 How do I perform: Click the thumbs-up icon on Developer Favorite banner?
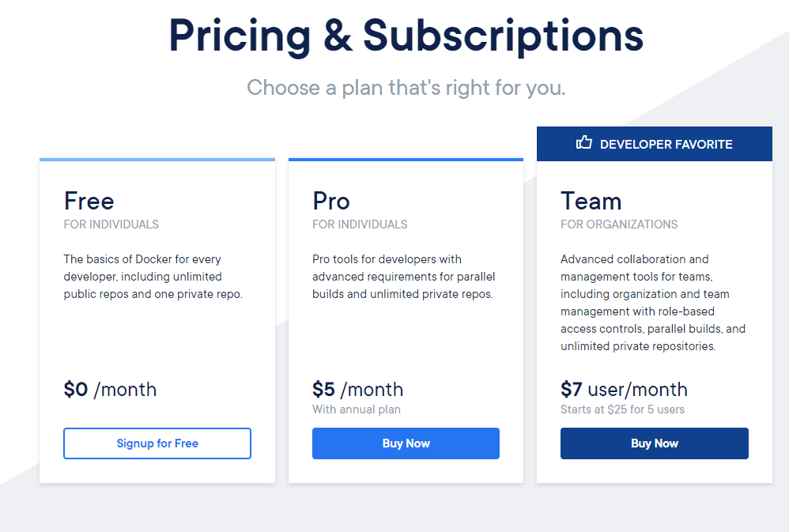point(584,142)
